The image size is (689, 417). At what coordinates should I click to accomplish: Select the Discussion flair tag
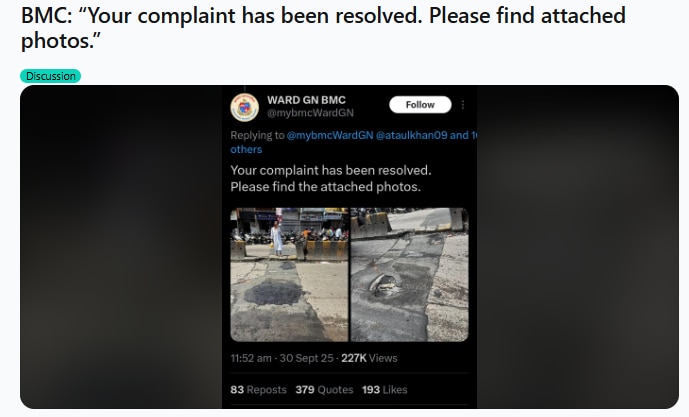point(51,76)
